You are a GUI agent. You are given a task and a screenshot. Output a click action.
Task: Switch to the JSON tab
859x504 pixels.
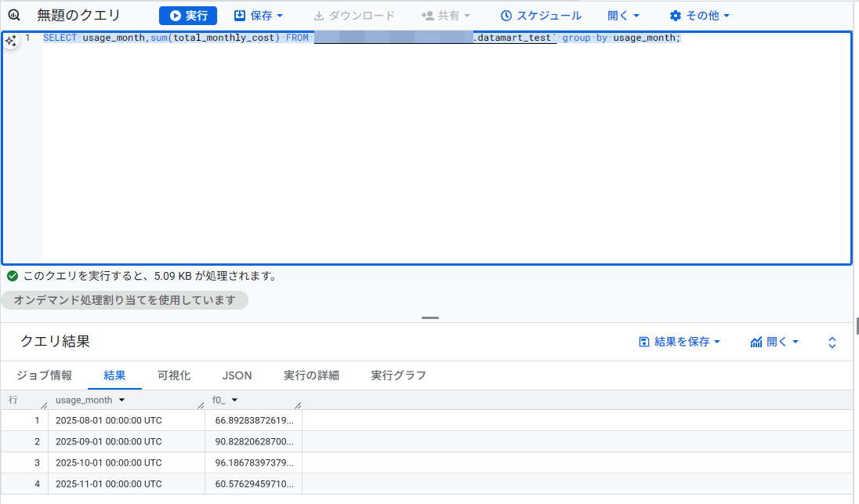point(237,375)
